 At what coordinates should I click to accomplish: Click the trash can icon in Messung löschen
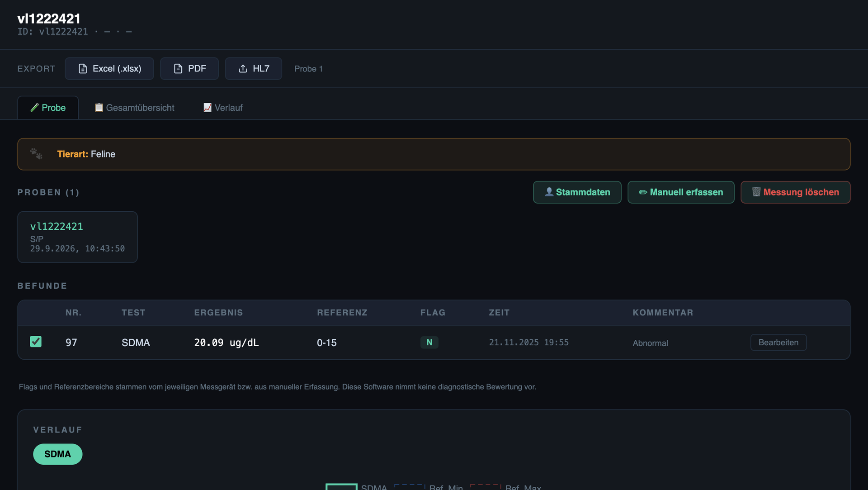[756, 192]
